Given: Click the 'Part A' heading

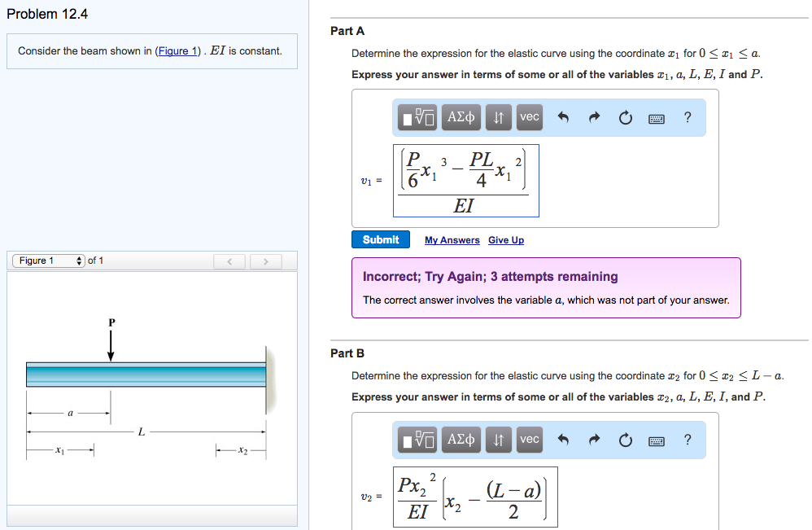Looking at the screenshot, I should click(347, 31).
